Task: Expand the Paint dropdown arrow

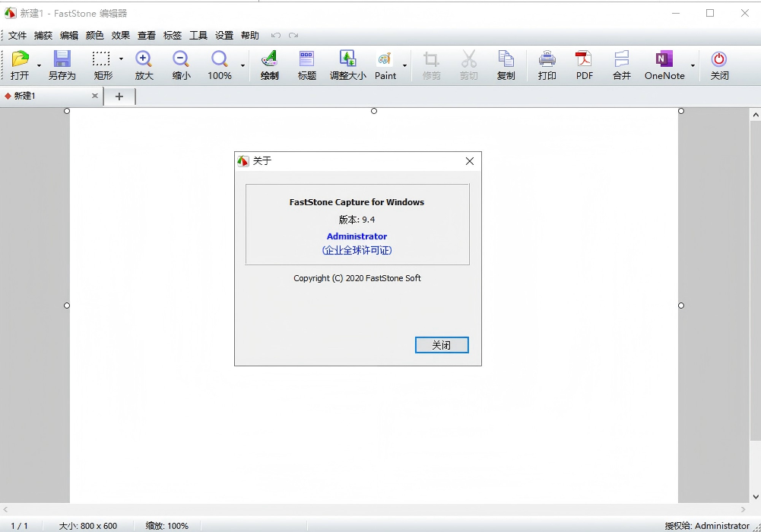Action: pos(404,66)
